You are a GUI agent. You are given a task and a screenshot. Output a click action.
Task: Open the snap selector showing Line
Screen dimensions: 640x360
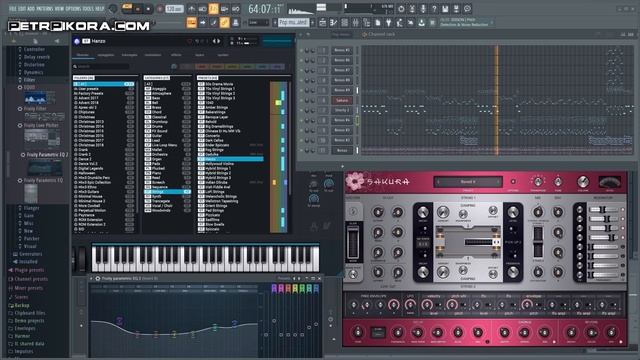click(259, 23)
